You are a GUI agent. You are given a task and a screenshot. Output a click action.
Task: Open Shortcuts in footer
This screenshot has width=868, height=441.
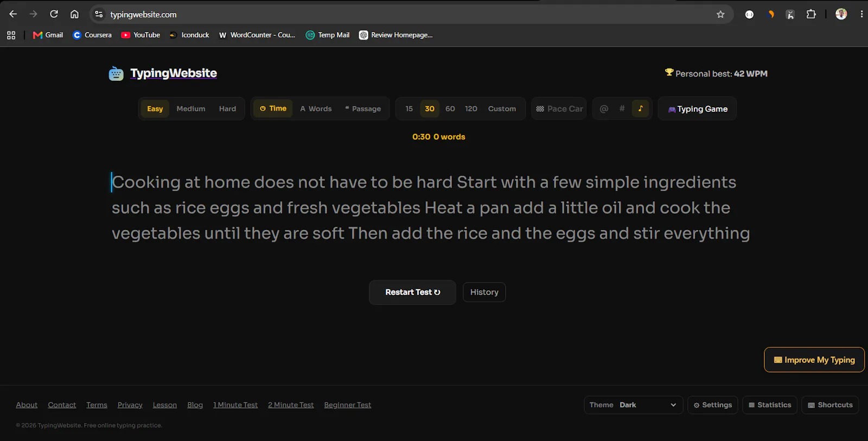830,405
